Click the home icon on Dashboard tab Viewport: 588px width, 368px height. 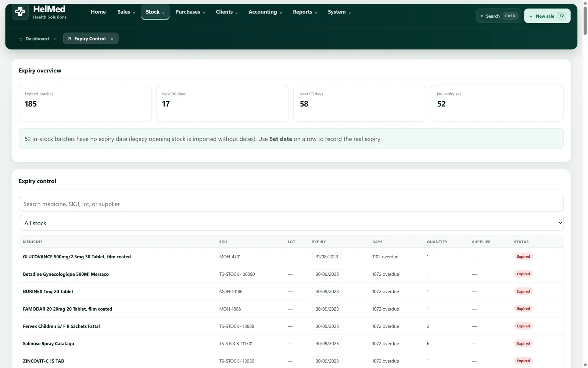pos(21,39)
